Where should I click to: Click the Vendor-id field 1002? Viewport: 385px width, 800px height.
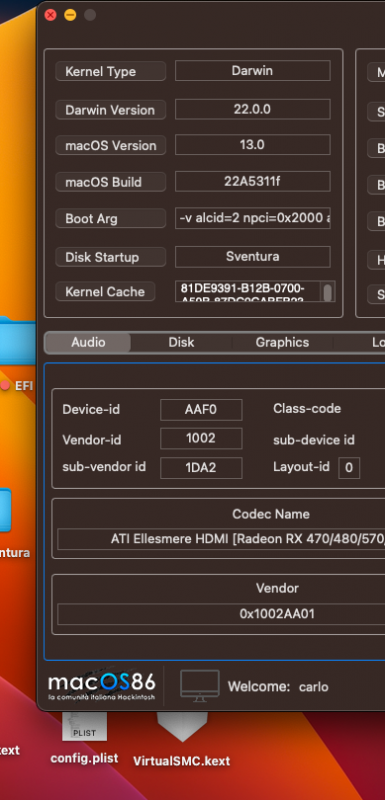201,438
